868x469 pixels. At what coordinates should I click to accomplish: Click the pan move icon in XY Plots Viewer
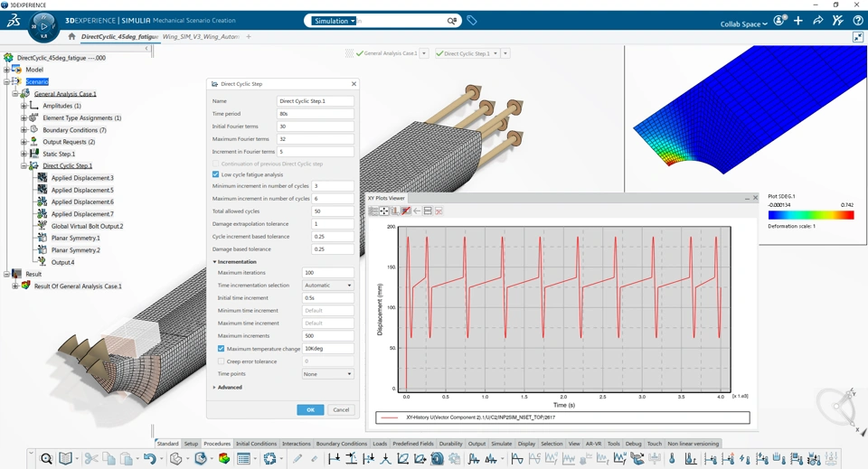[x=383, y=211]
